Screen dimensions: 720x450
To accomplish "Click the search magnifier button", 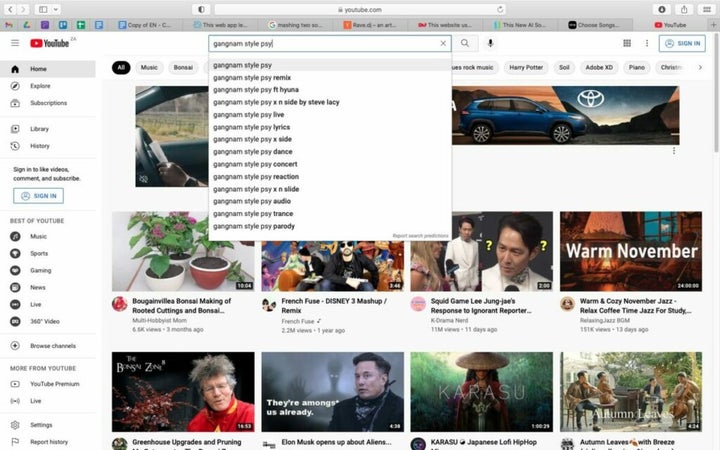I will (465, 44).
